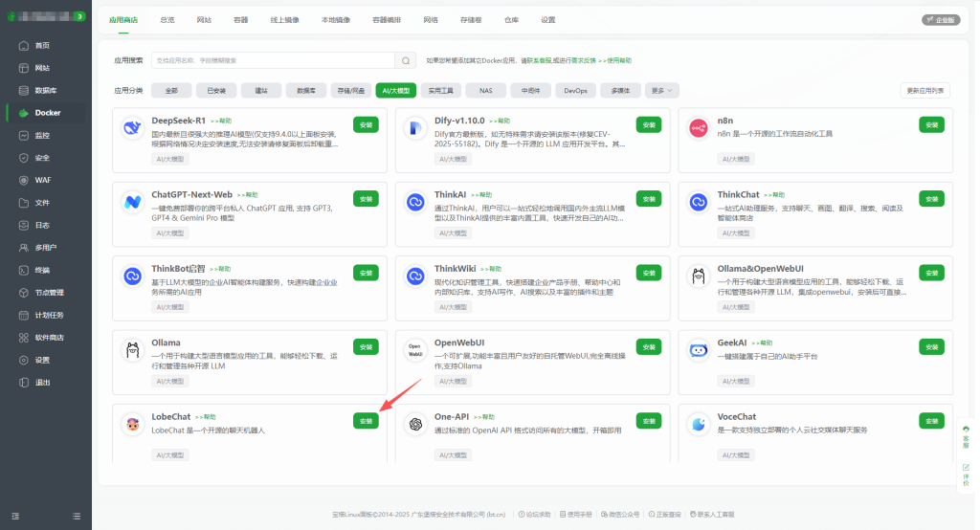
Task: Open the 帮助 link next to Dify
Action: [x=500, y=121]
